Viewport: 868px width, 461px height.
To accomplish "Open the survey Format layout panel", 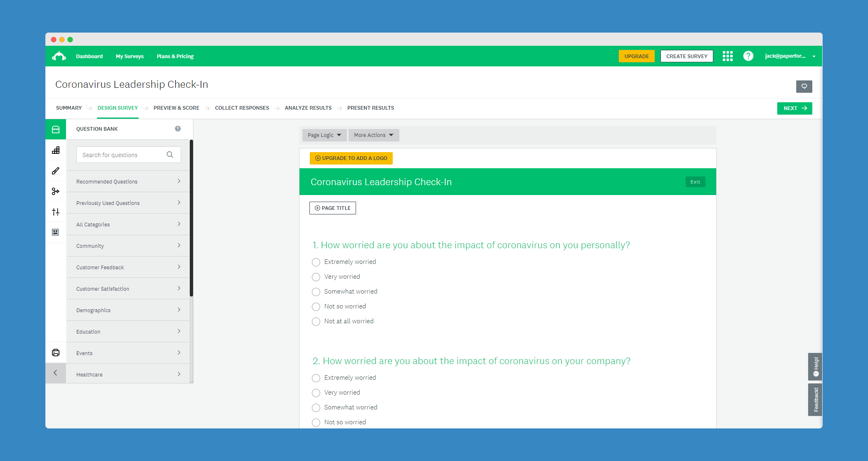I will point(56,232).
